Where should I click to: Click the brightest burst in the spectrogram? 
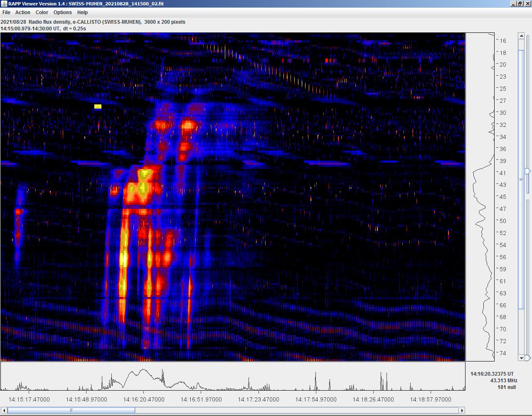point(123,259)
